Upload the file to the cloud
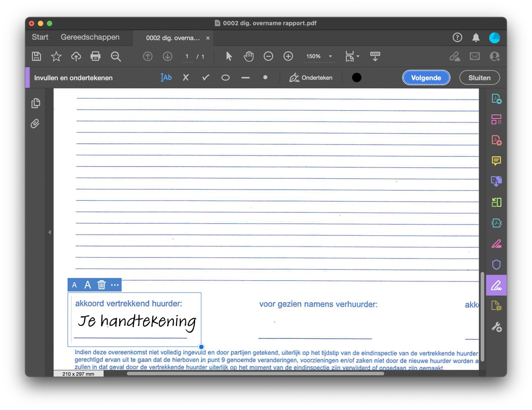 tap(76, 56)
